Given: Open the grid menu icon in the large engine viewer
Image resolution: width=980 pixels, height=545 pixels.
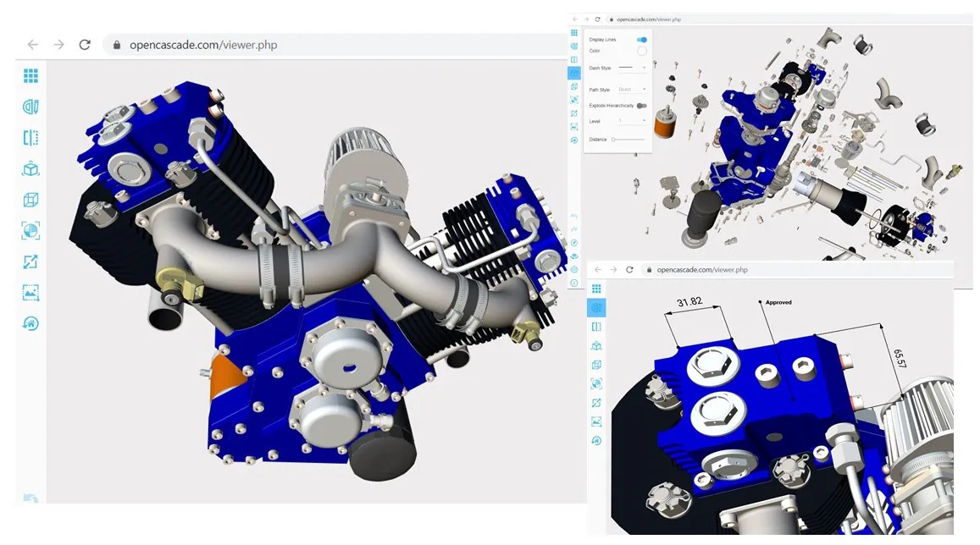Looking at the screenshot, I should click(x=30, y=75).
